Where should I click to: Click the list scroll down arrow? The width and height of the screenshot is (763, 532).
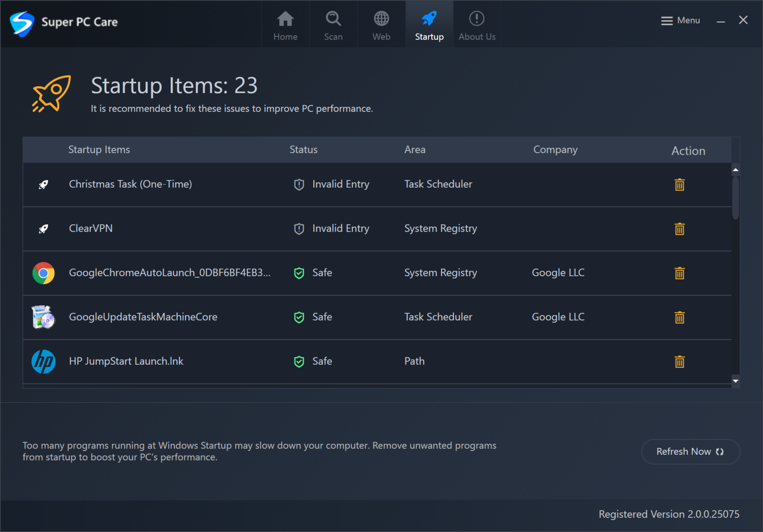tap(736, 381)
